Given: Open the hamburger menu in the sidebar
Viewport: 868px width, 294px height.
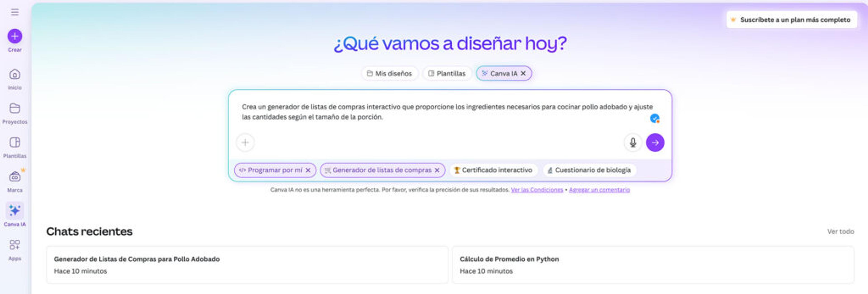Looking at the screenshot, I should [14, 12].
